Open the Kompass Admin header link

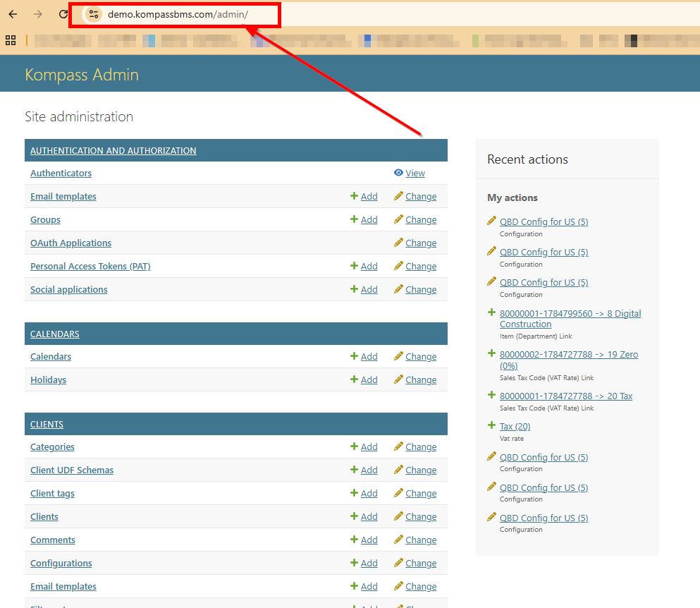click(x=82, y=75)
